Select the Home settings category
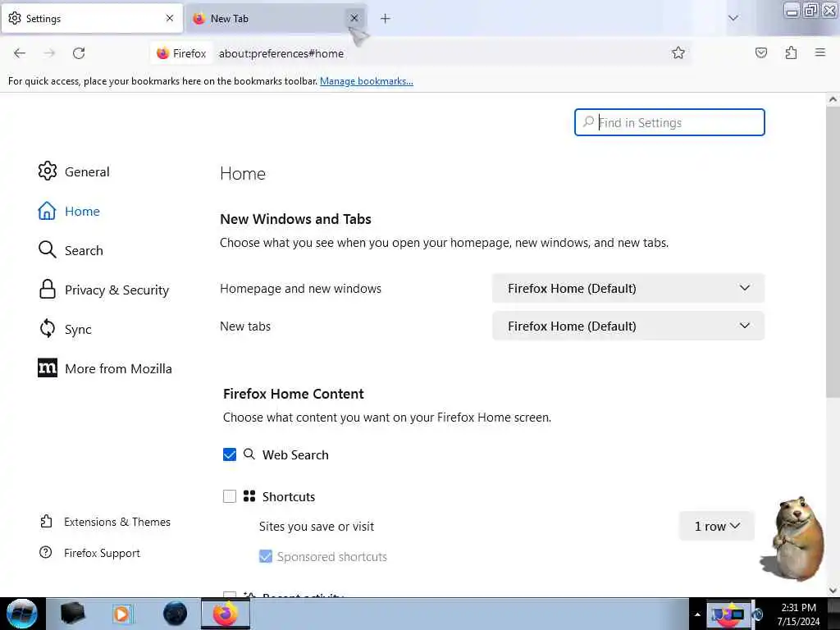840x630 pixels. click(69, 211)
